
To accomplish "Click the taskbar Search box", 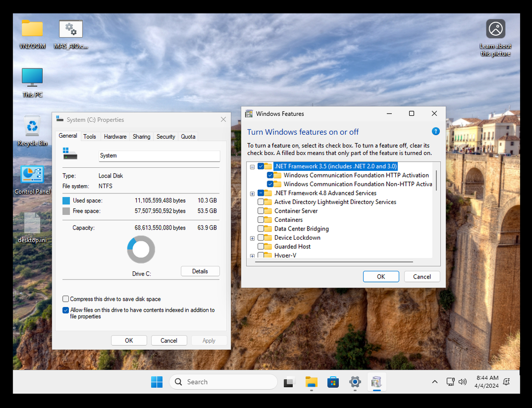I will coord(223,382).
